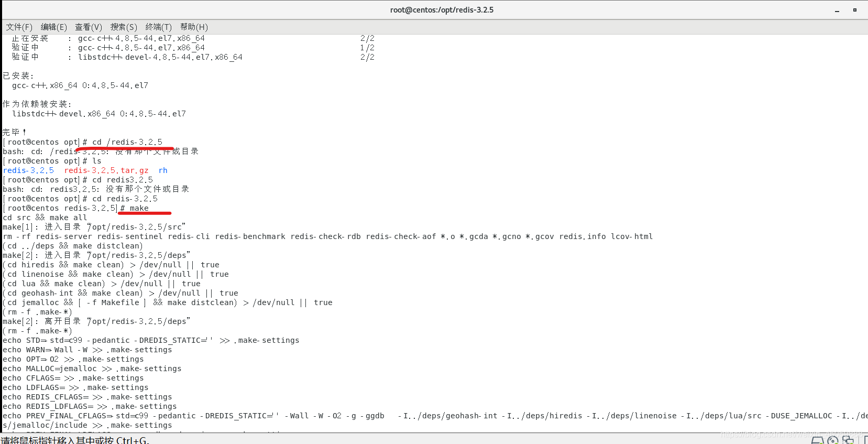The height and width of the screenshot is (444, 868).
Task: Click the VMware CD/DVD drive status icon
Action: click(833, 440)
